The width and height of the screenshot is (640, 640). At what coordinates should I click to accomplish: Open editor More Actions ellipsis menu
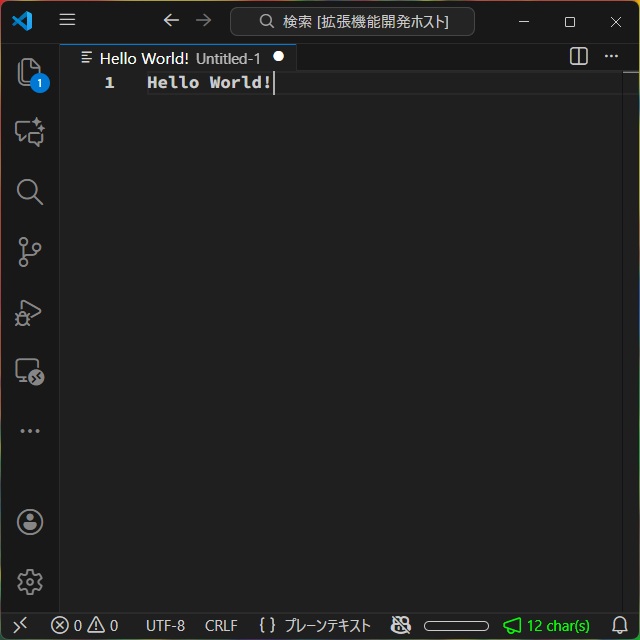pyautogui.click(x=611, y=57)
